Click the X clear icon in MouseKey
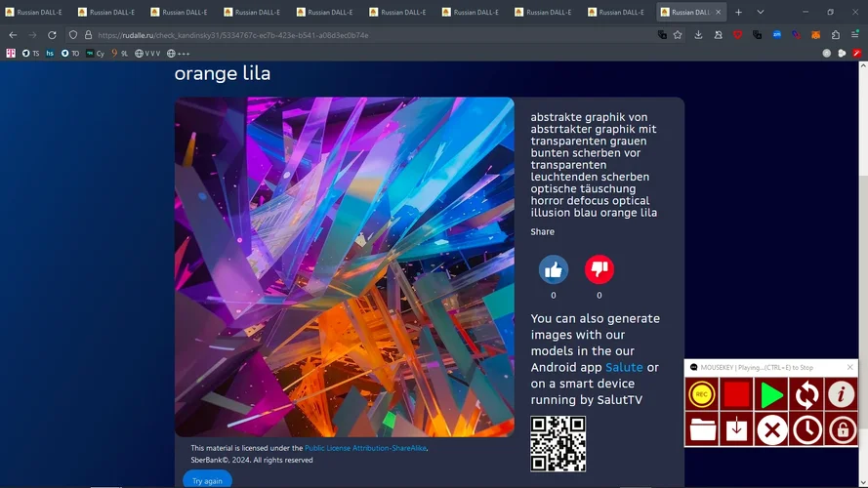The image size is (868, 488). point(771,429)
